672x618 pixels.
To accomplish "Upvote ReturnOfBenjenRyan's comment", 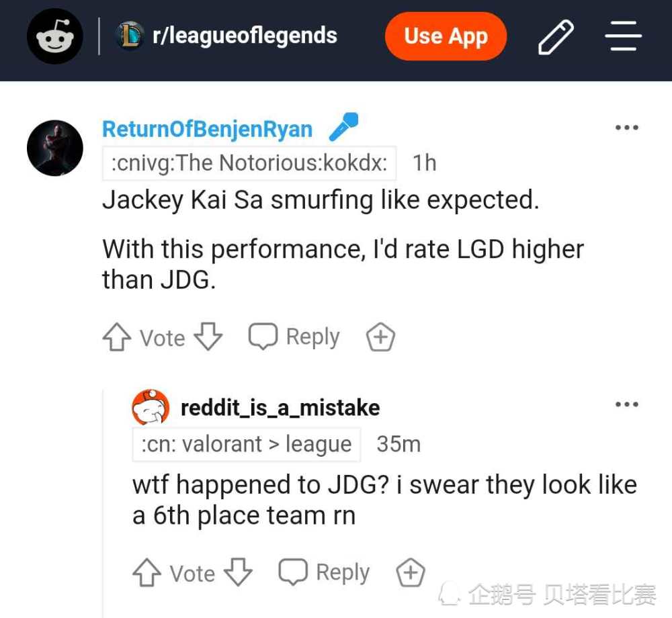I will (x=116, y=337).
